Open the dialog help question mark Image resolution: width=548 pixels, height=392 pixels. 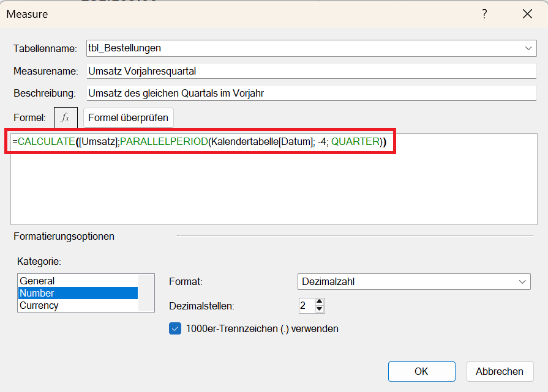click(x=484, y=14)
